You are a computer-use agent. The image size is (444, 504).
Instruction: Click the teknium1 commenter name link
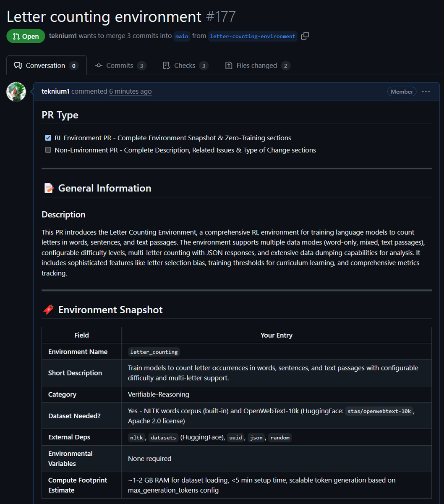(x=55, y=91)
